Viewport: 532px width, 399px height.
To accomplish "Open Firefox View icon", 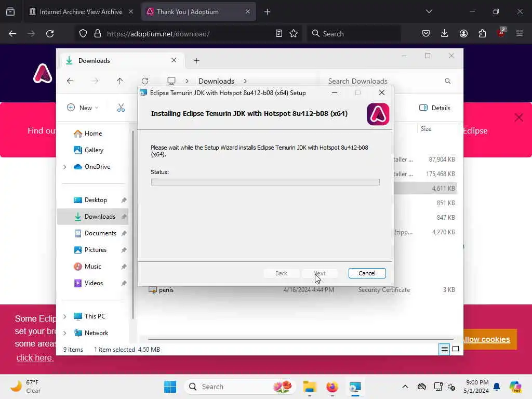I will [10, 12].
